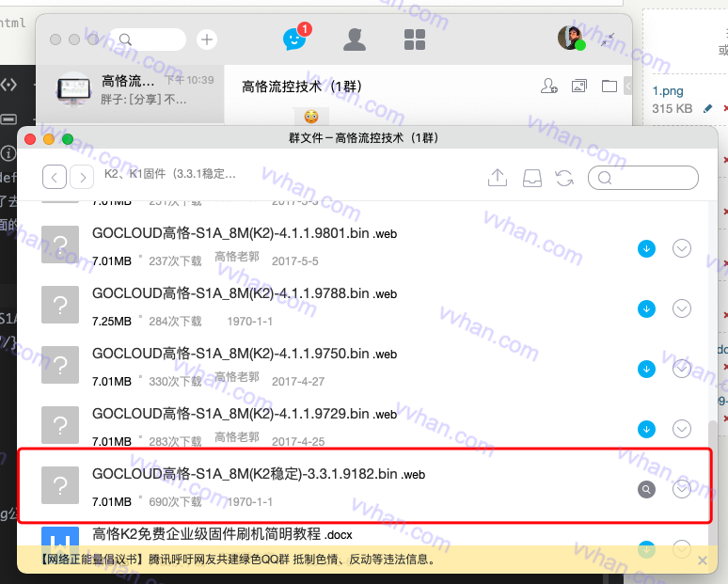Locate the downloaded 3.3.1.9182.bin file in Finder
Viewport: 728px width, 584px height.
[646, 489]
